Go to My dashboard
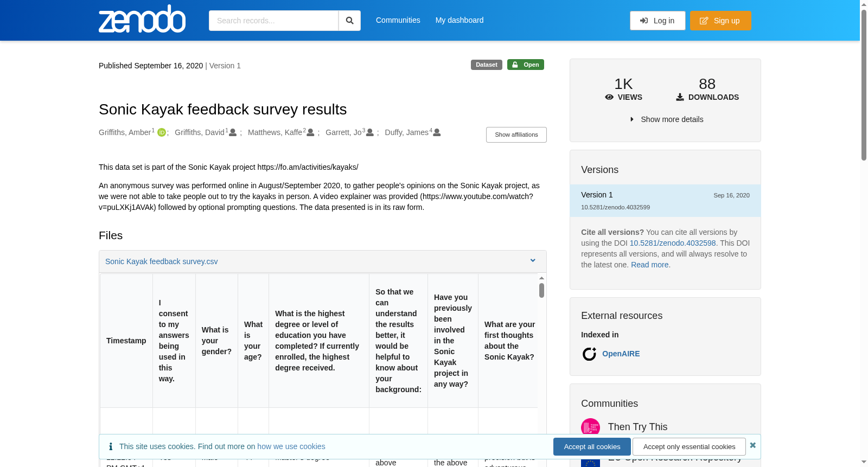The height and width of the screenshot is (467, 868). [x=459, y=20]
